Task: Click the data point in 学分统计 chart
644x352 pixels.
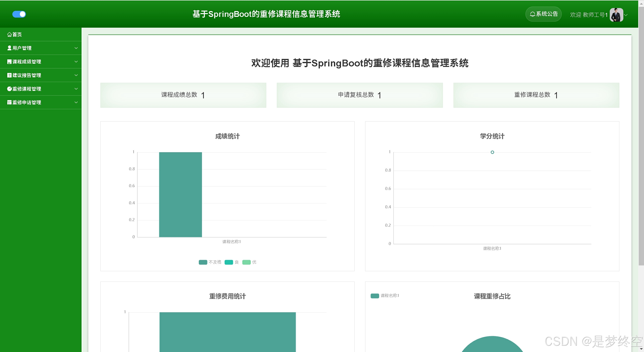Action: [492, 152]
